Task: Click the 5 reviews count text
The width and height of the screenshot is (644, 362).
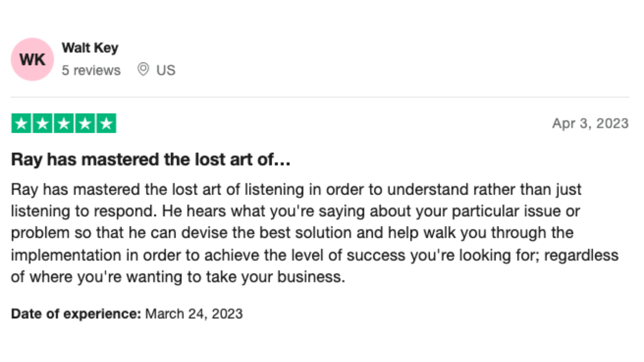Action: [x=91, y=70]
